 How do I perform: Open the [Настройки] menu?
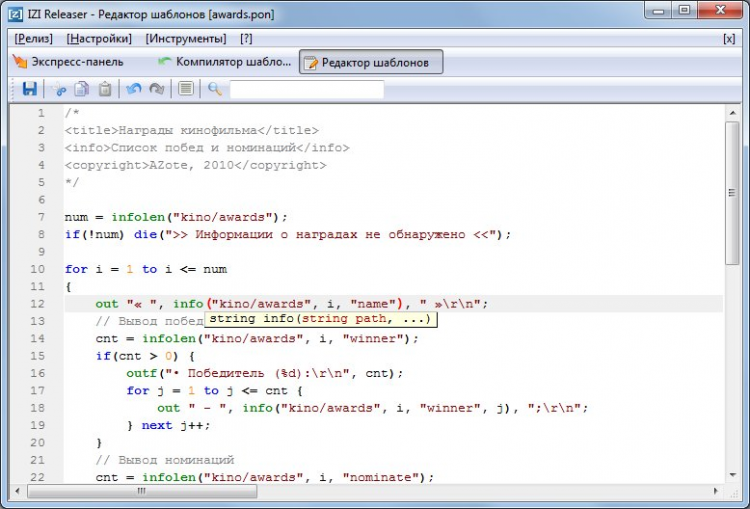99,39
